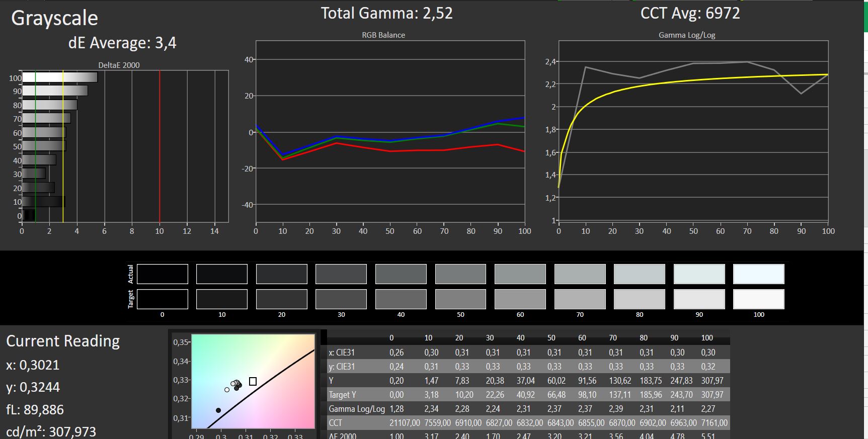Select the Current Reading heading
Screen dimensions: 868x439
(x=63, y=341)
